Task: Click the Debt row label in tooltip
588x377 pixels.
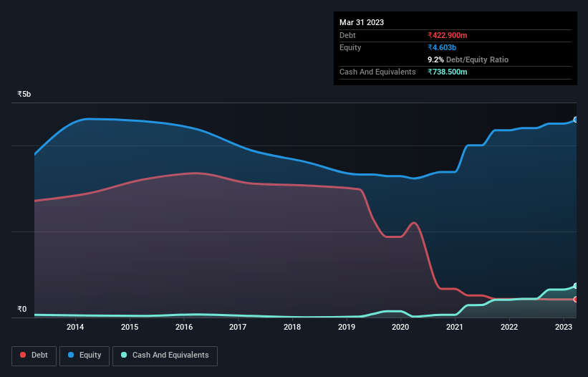Action: pos(347,35)
